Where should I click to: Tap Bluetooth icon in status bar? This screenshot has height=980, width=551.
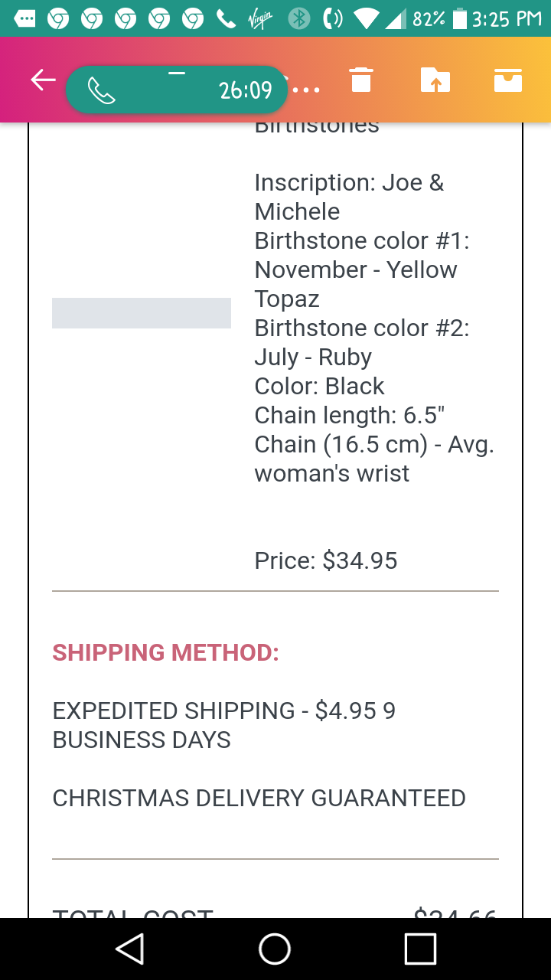point(299,18)
